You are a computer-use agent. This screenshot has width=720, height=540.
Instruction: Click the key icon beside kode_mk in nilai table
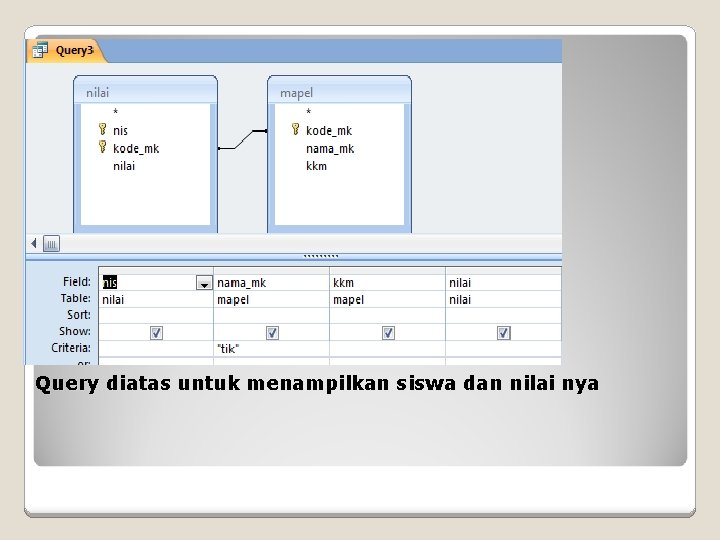[103, 147]
